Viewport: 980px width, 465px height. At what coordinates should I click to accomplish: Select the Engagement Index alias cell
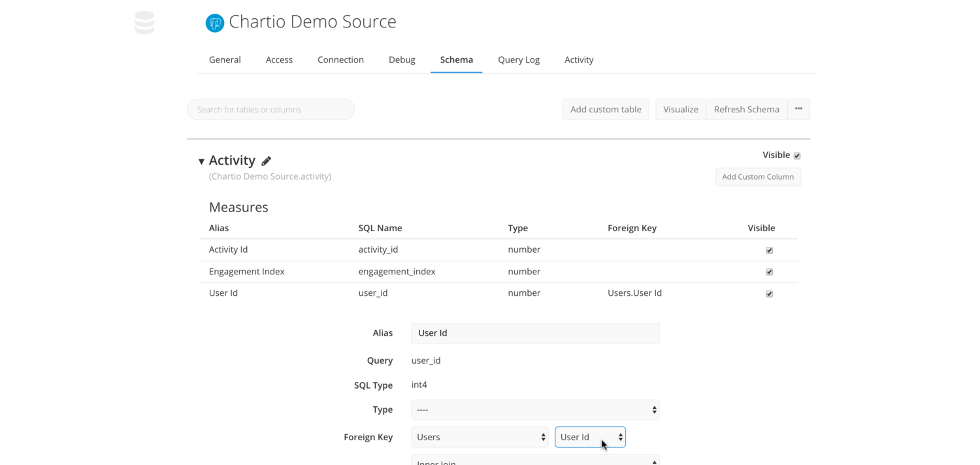[x=246, y=272]
